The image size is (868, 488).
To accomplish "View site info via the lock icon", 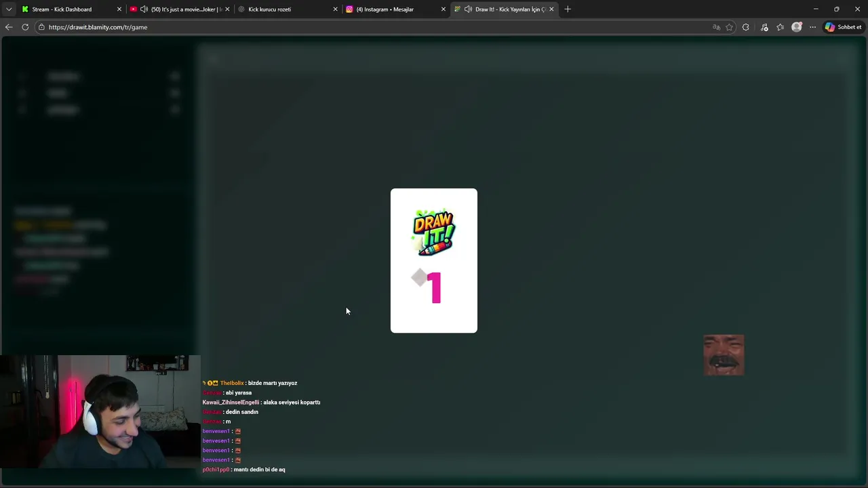I will pos(41,27).
